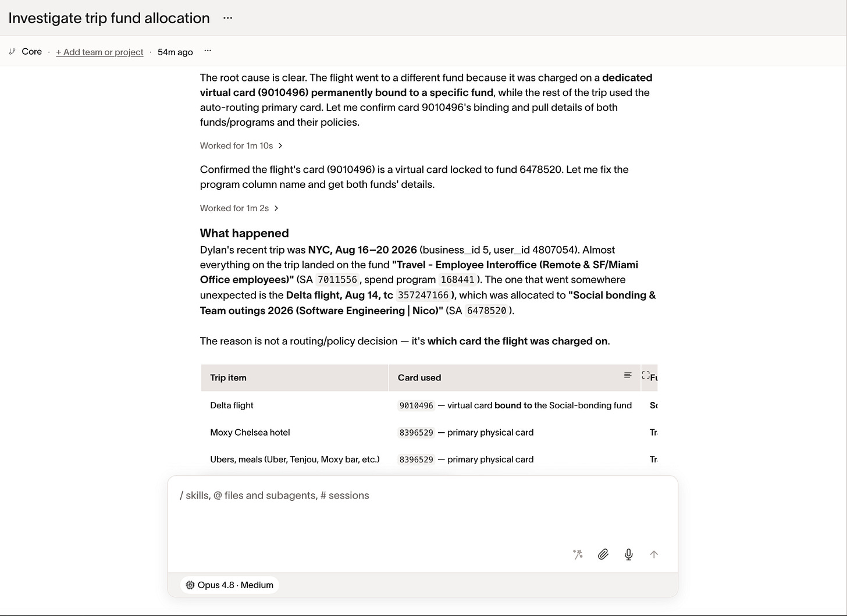Image resolution: width=847 pixels, height=616 pixels.
Task: Expand the Worked for 1m 2s section
Action: (x=239, y=208)
